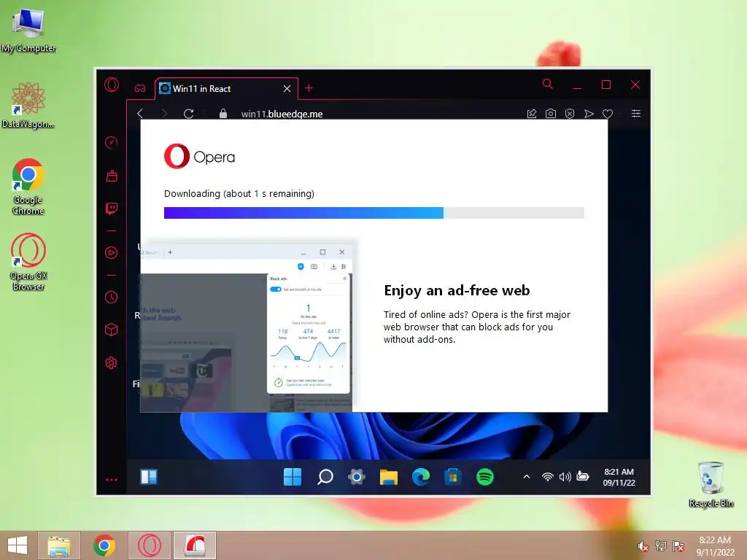Select the Win11 in React tab
747x560 pixels.
[x=226, y=88]
